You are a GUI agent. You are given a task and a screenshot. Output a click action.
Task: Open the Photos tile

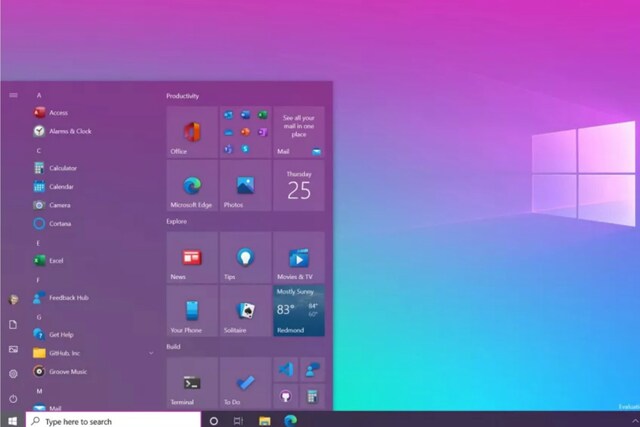pyautogui.click(x=245, y=185)
